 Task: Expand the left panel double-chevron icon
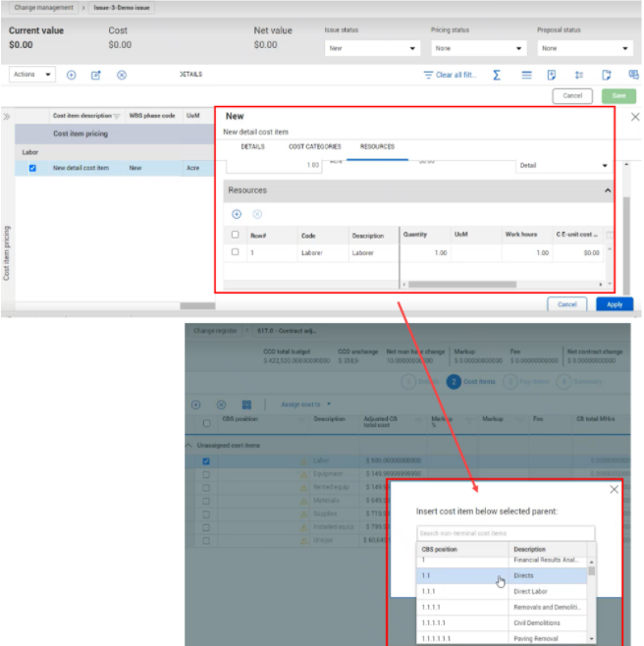8,116
